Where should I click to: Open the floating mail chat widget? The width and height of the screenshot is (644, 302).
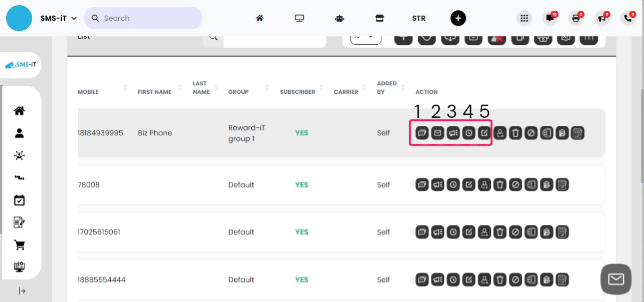click(616, 279)
